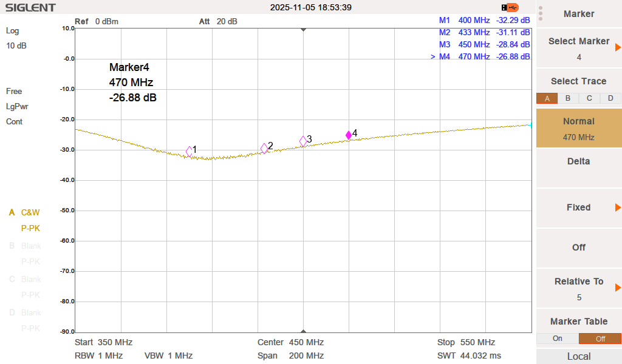Select marker 2 diamond on the trace

pos(264,148)
